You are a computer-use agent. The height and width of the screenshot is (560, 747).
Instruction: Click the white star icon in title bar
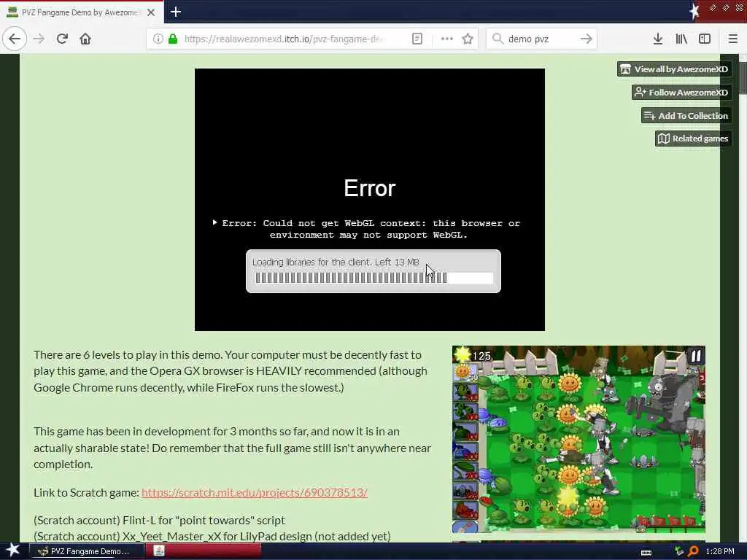click(x=694, y=12)
